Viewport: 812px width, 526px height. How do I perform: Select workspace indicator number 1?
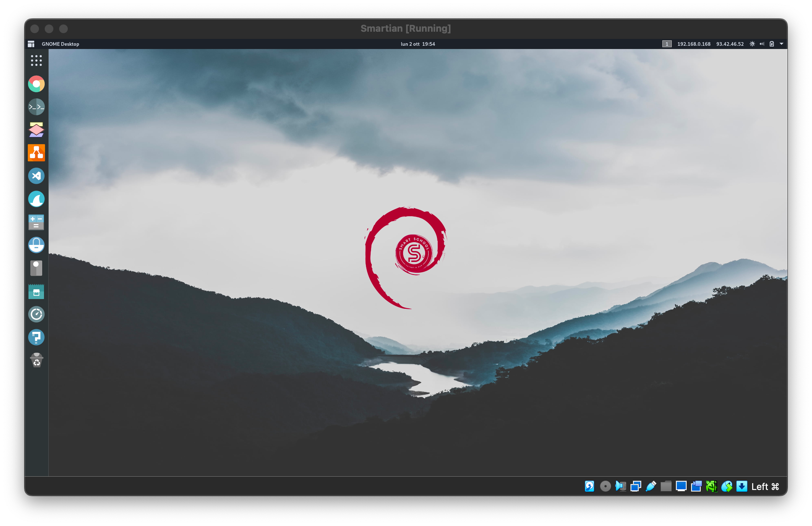click(x=667, y=44)
